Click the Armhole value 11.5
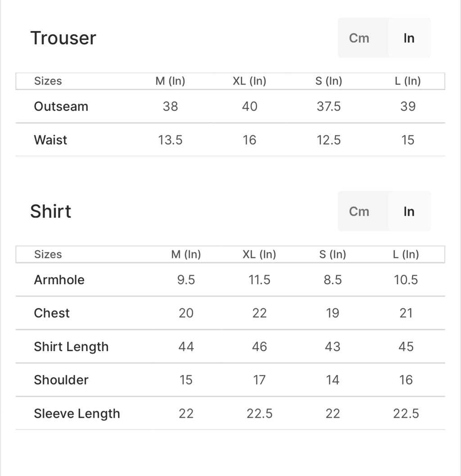The width and height of the screenshot is (461, 476). (x=259, y=280)
